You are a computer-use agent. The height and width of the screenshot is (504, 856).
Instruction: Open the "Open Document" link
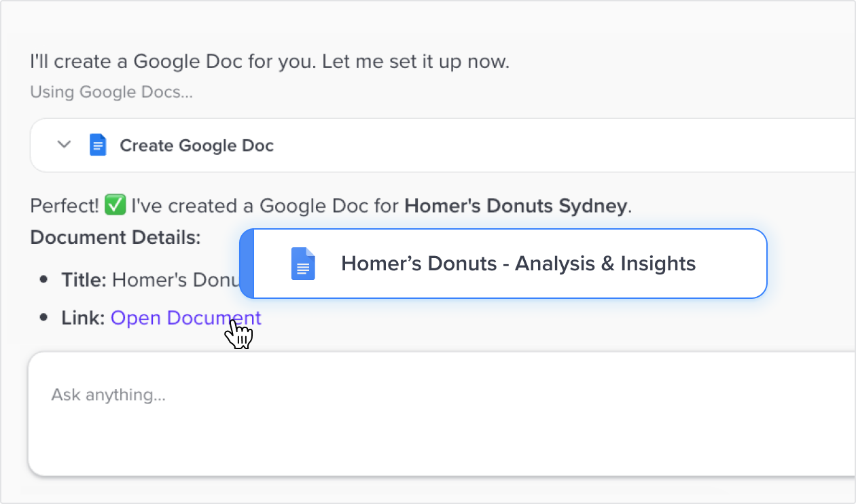coord(185,317)
